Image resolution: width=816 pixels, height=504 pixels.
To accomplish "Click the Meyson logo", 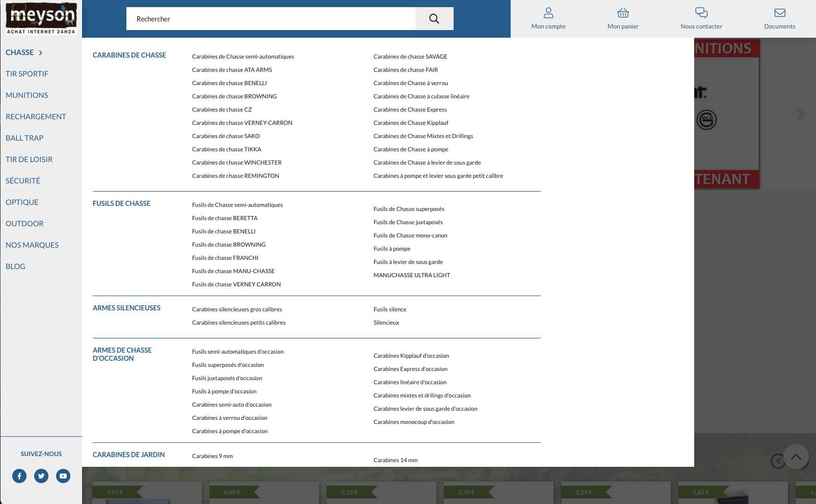I will 41,19.
